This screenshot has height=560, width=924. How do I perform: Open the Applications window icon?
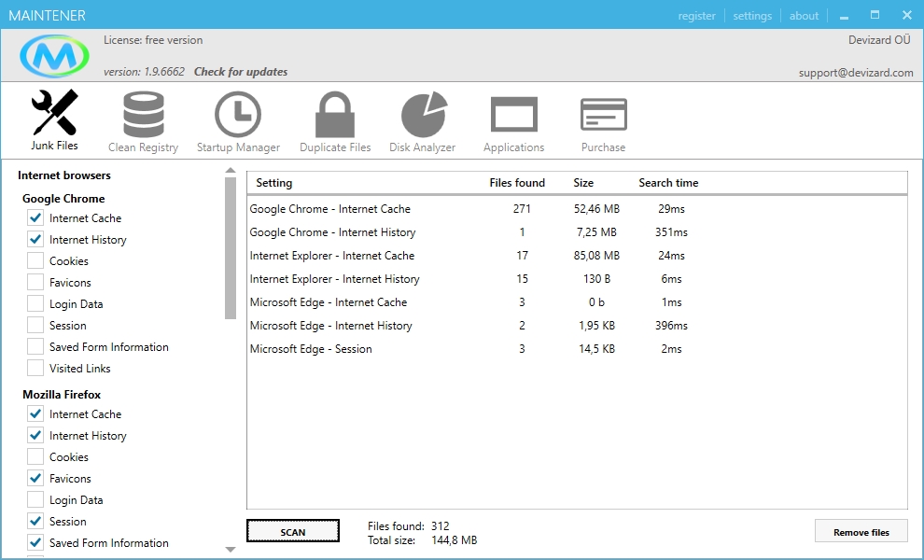tap(513, 115)
